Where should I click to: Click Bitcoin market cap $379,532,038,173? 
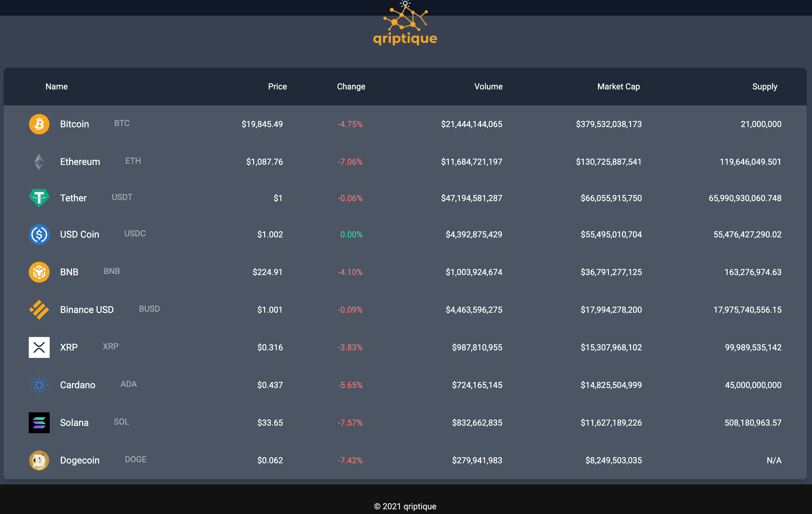609,124
